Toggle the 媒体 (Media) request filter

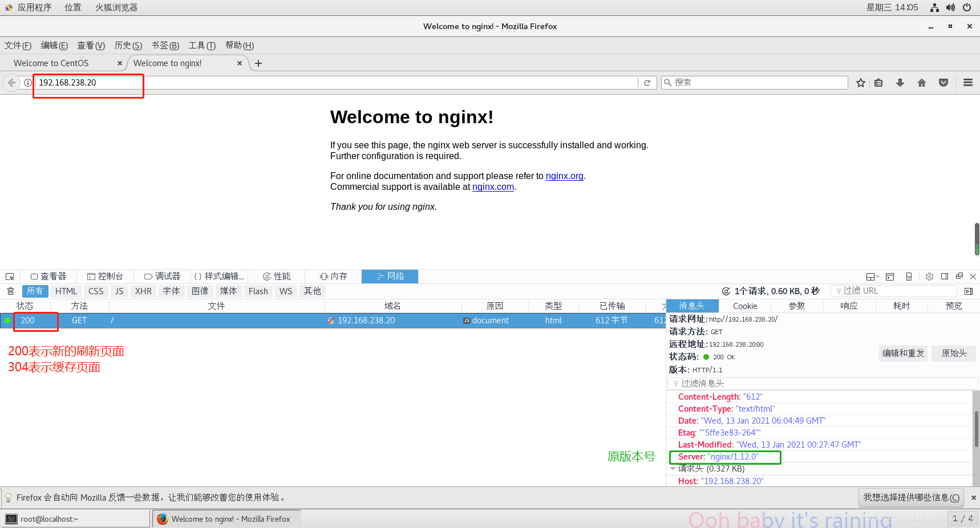click(228, 291)
